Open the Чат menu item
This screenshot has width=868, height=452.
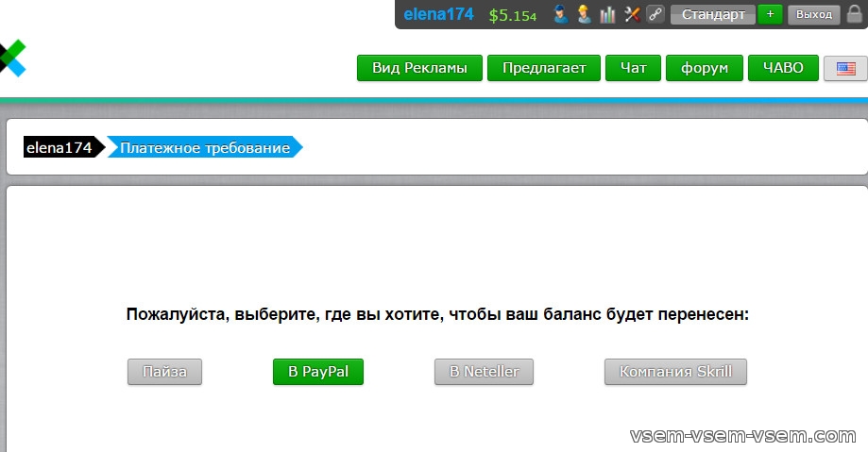(x=633, y=68)
